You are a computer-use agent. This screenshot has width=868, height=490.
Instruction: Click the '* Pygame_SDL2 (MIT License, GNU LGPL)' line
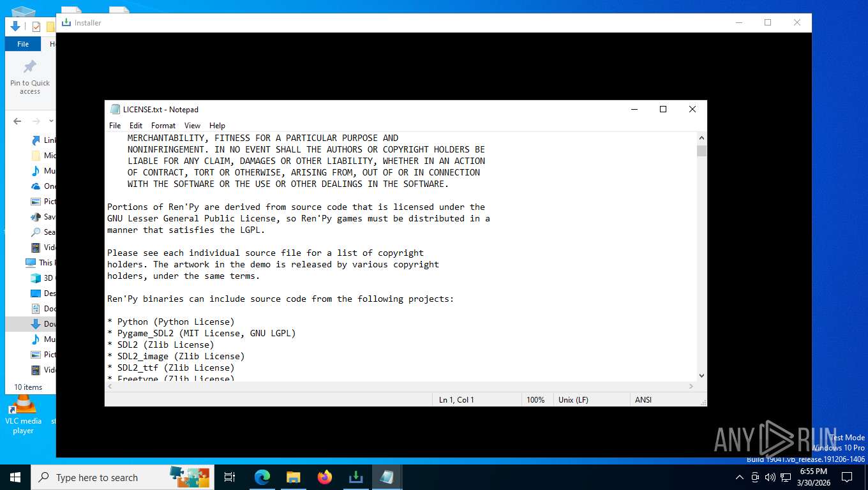click(202, 333)
